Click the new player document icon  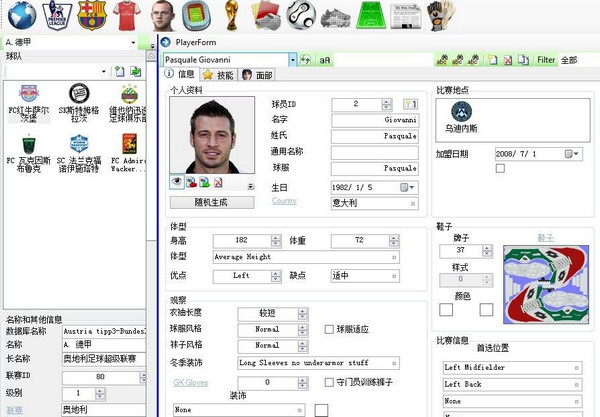pyautogui.click(x=492, y=60)
